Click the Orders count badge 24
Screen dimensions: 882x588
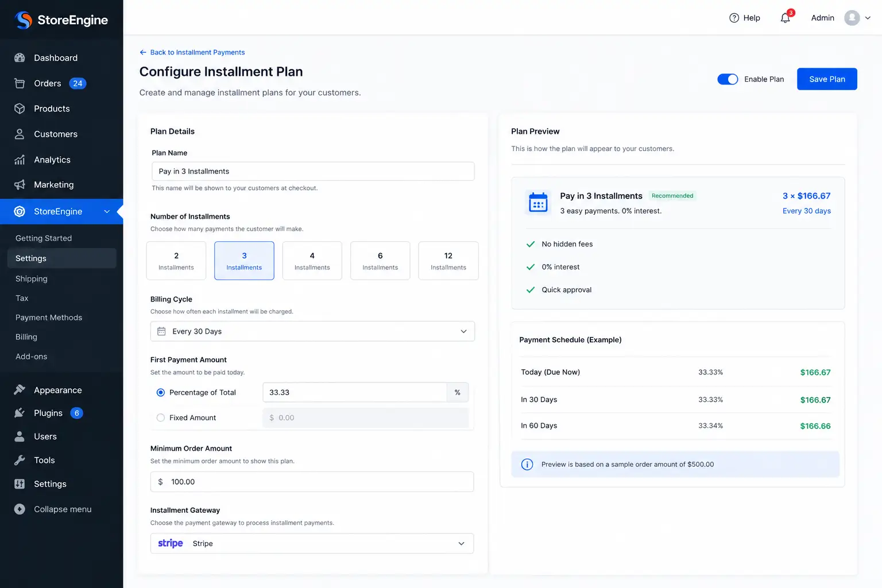click(78, 83)
